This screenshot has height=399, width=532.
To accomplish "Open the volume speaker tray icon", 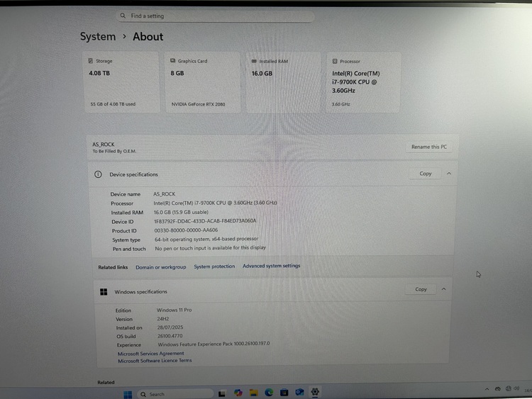I will pyautogui.click(x=516, y=388).
